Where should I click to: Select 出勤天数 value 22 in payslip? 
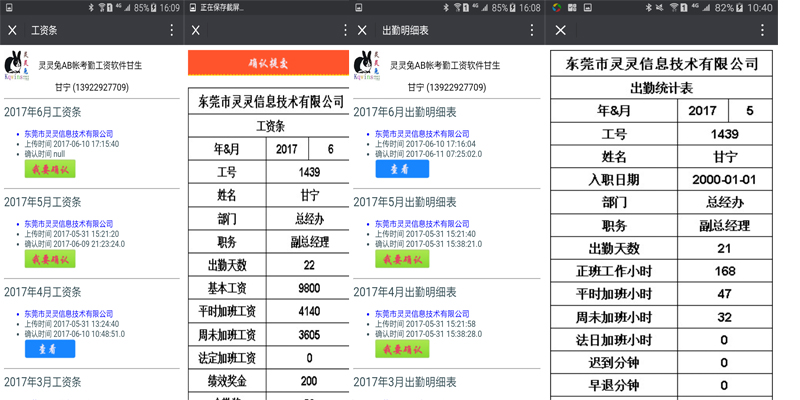pyautogui.click(x=308, y=265)
